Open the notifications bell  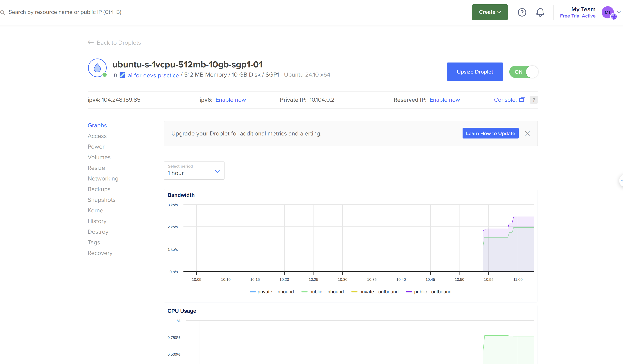pyautogui.click(x=540, y=12)
